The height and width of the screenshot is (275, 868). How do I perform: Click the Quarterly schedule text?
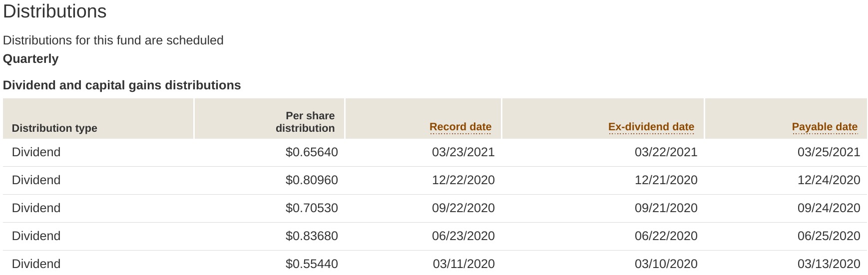coord(31,59)
